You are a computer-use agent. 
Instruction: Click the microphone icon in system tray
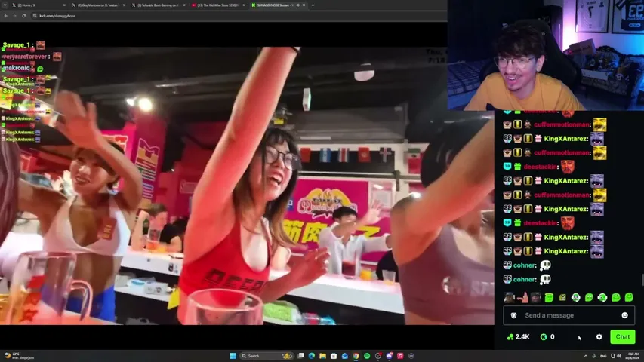[x=594, y=356]
